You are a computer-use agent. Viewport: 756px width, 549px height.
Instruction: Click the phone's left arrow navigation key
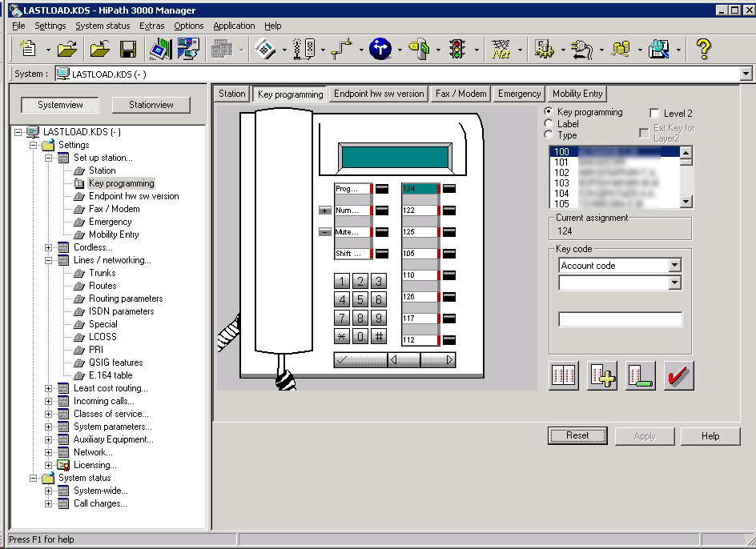tap(404, 360)
